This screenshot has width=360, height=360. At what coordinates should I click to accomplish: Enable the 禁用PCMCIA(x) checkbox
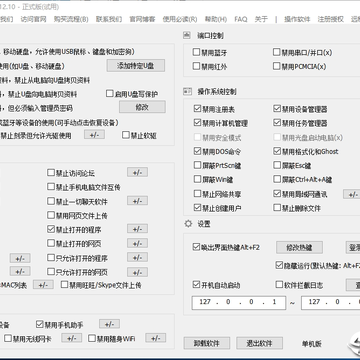277,66
